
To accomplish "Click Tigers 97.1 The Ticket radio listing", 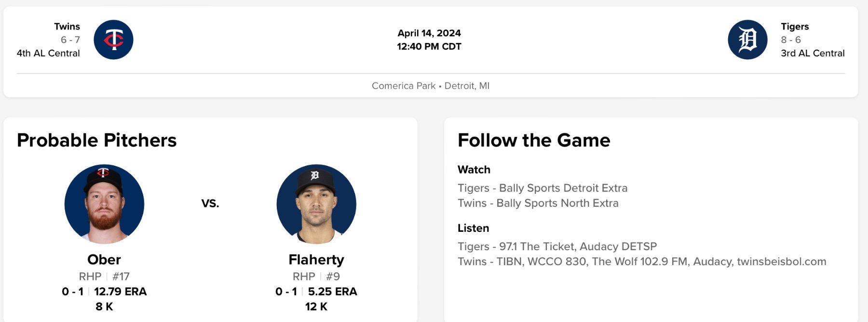I will pos(557,246).
